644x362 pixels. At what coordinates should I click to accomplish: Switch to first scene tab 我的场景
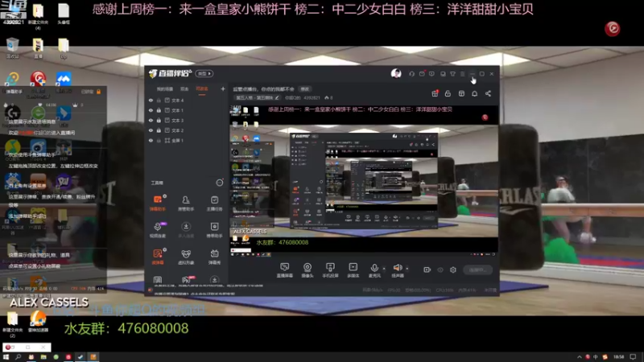pyautogui.click(x=164, y=89)
